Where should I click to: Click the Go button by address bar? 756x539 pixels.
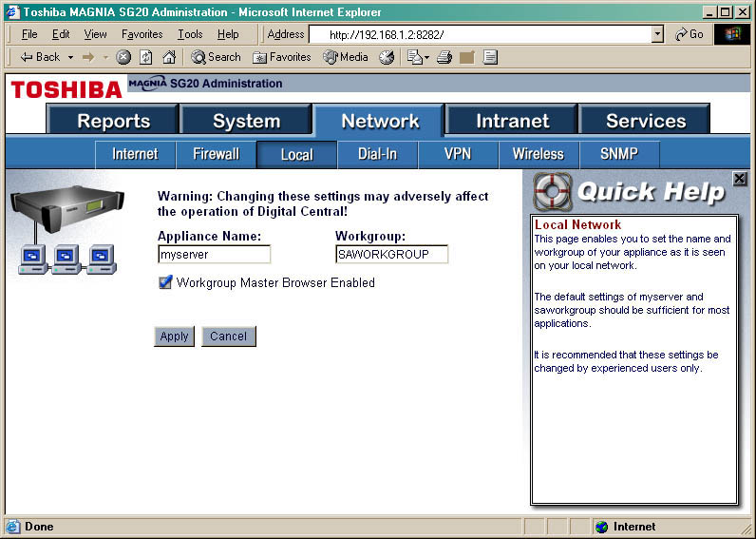[690, 34]
